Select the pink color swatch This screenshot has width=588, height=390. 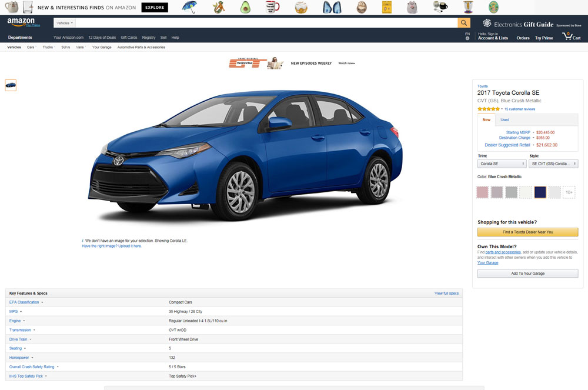pos(482,192)
